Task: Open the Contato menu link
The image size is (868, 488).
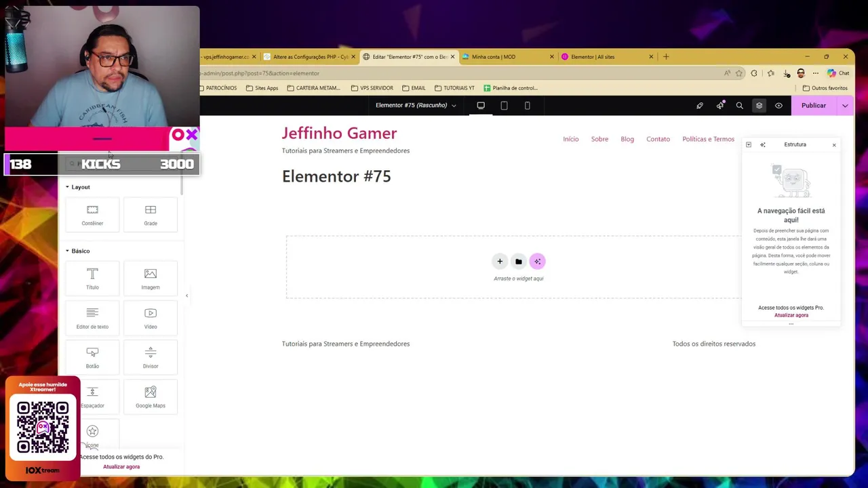Action: pyautogui.click(x=658, y=139)
